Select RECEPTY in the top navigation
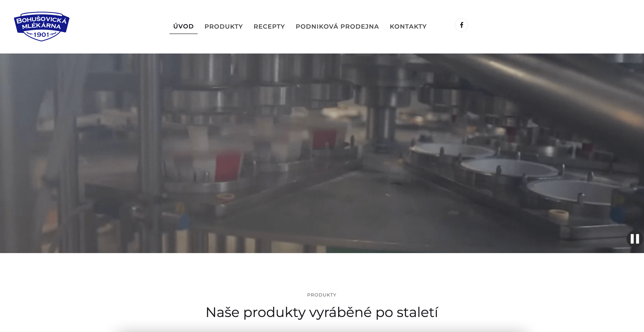This screenshot has width=644, height=332. 269,27
